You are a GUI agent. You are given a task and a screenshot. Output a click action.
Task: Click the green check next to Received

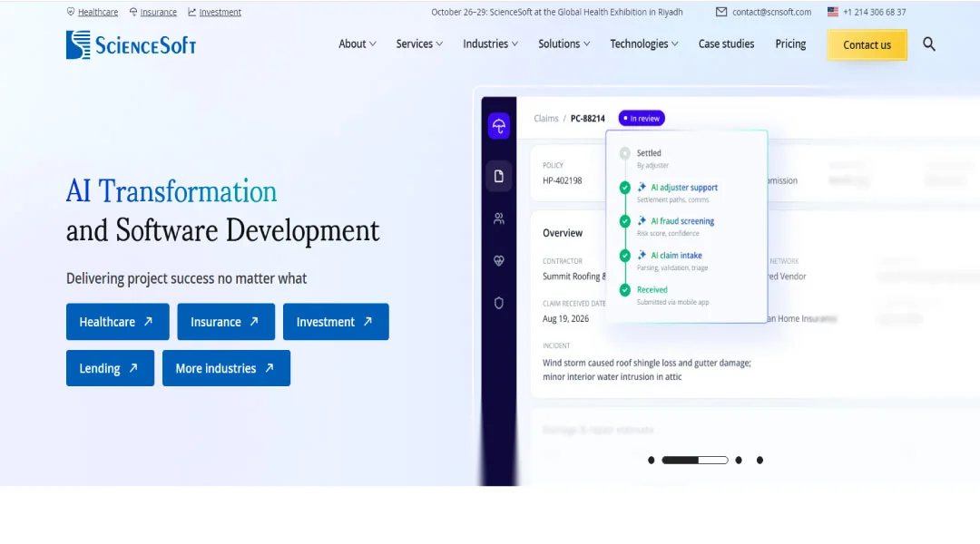624,290
